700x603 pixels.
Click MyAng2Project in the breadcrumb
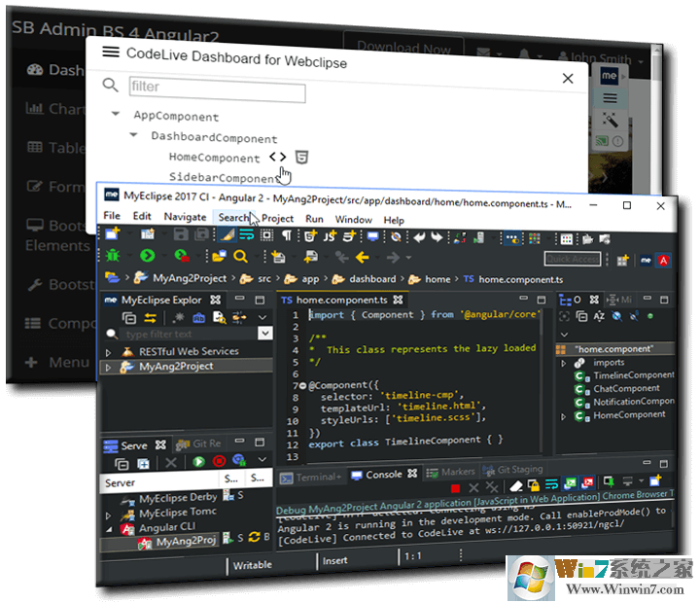[x=190, y=278]
